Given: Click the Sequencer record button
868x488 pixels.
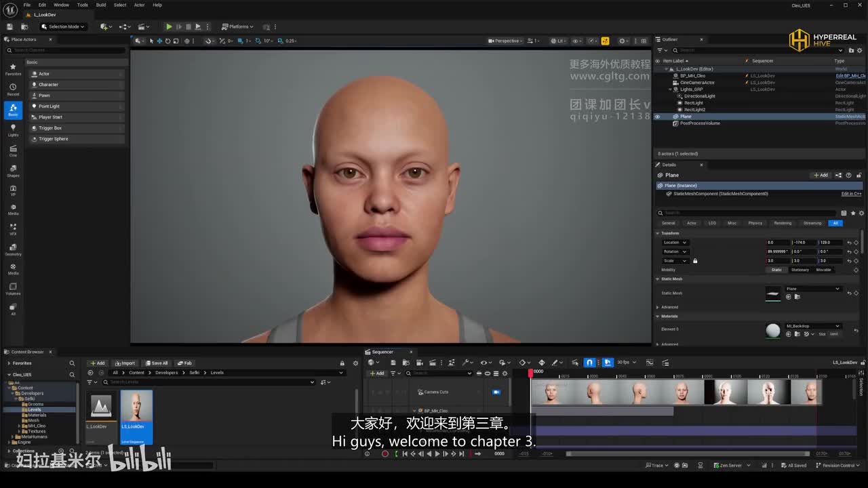Looking at the screenshot, I should coord(385,453).
